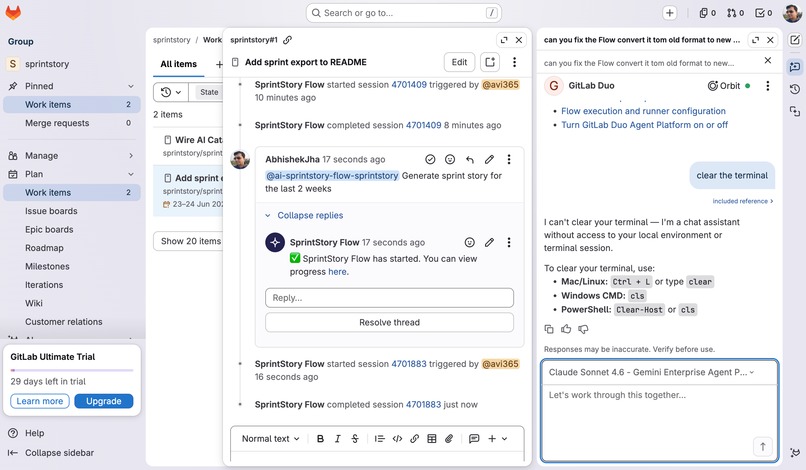Open Issue boards in sidebar

72,211
